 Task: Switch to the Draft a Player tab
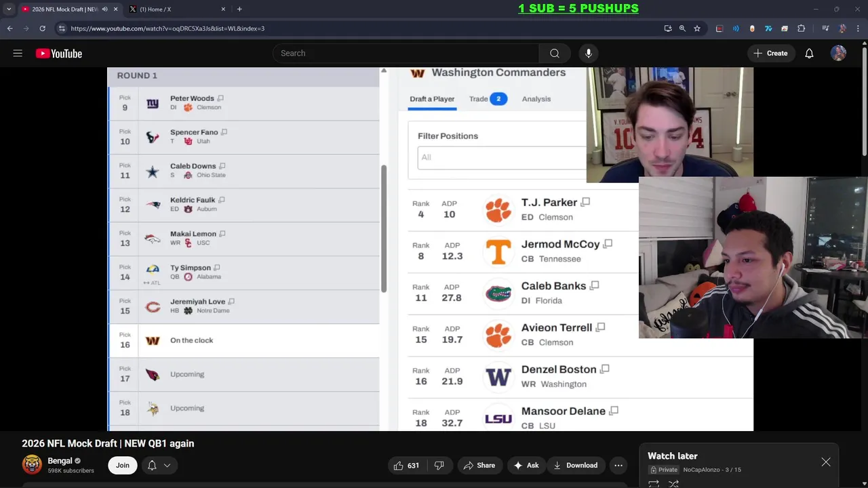pyautogui.click(x=432, y=99)
